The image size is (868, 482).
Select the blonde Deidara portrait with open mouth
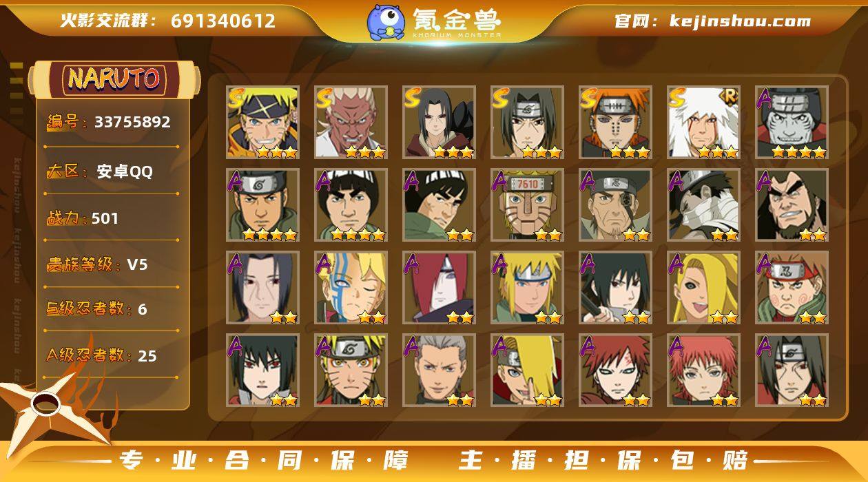click(703, 288)
